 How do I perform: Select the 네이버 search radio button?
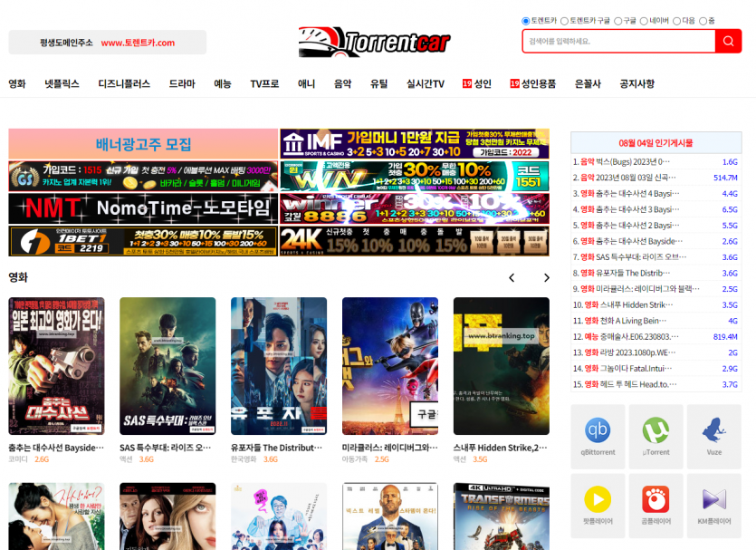click(x=645, y=21)
